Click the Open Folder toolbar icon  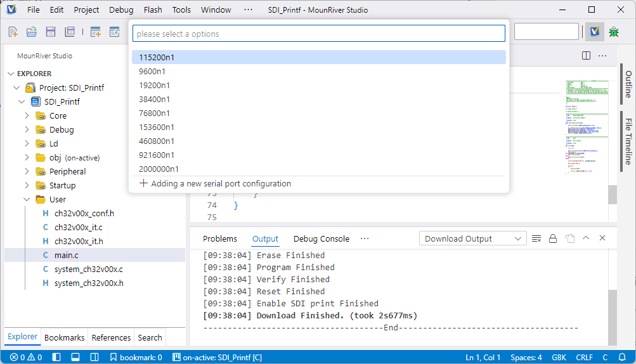coord(31,32)
